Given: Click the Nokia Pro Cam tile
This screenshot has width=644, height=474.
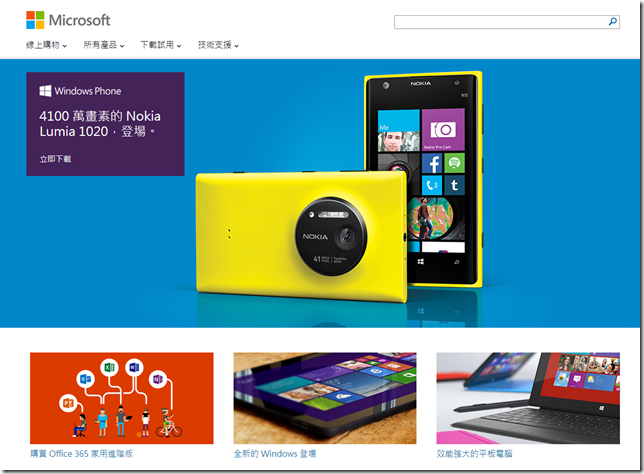Looking at the screenshot, I should (443, 129).
